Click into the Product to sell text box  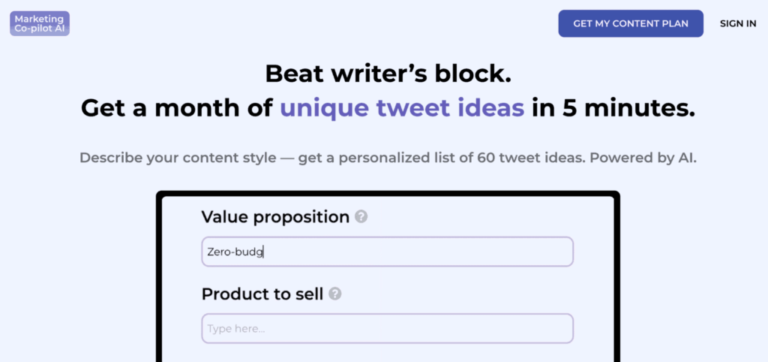pyautogui.click(x=387, y=328)
